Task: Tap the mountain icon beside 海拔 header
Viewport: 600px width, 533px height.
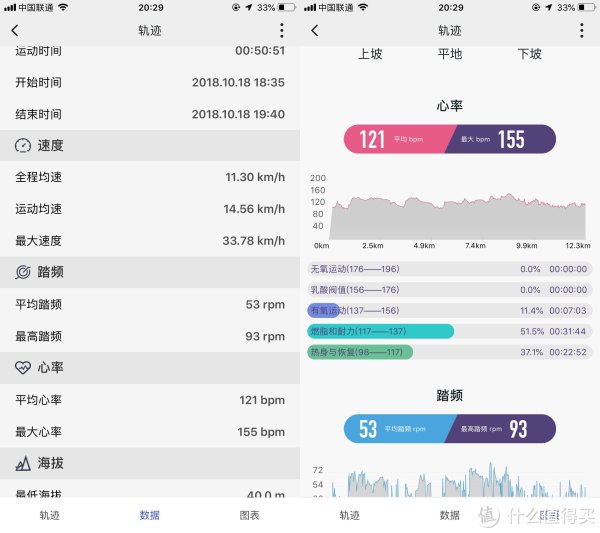Action: [x=23, y=463]
